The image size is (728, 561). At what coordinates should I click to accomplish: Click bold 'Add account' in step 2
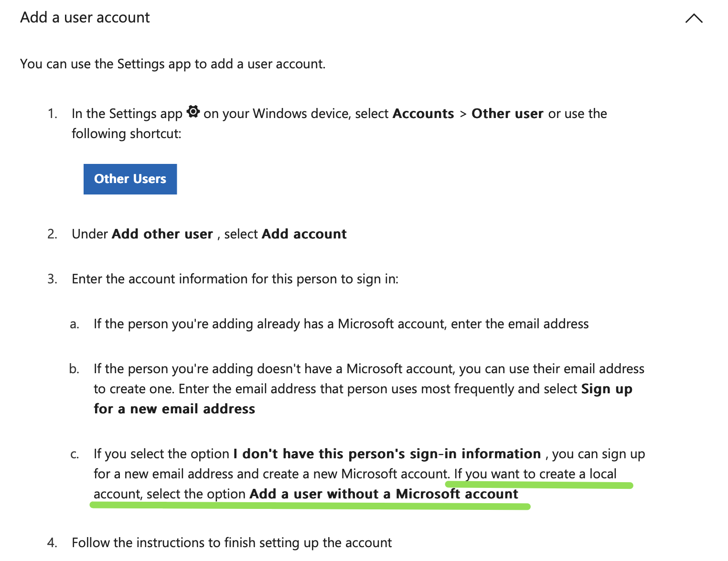coord(304,234)
